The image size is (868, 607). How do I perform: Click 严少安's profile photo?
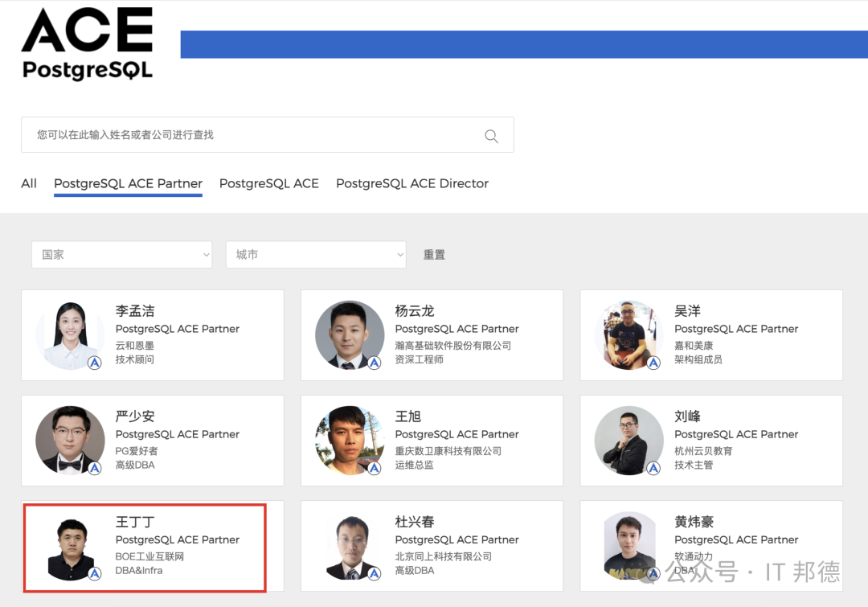tap(70, 441)
